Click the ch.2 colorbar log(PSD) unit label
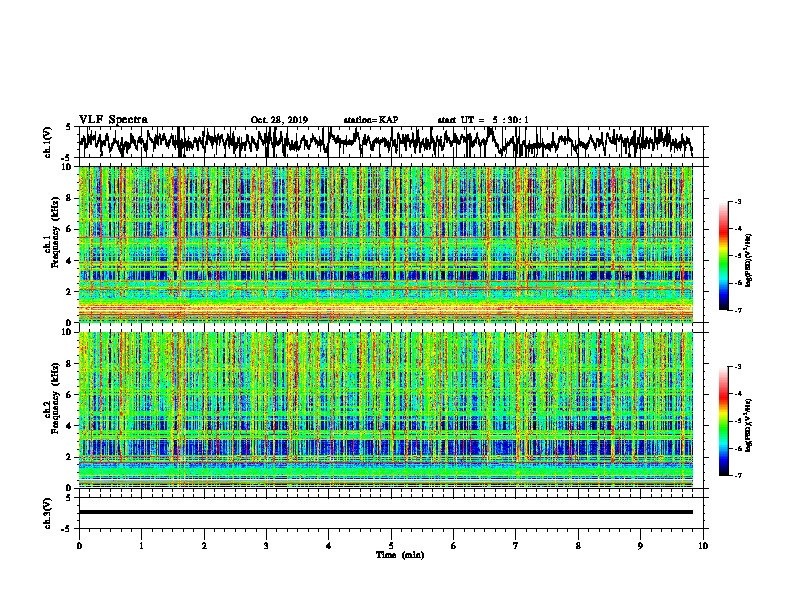Viewport: 792px width, 612px height. (749, 425)
